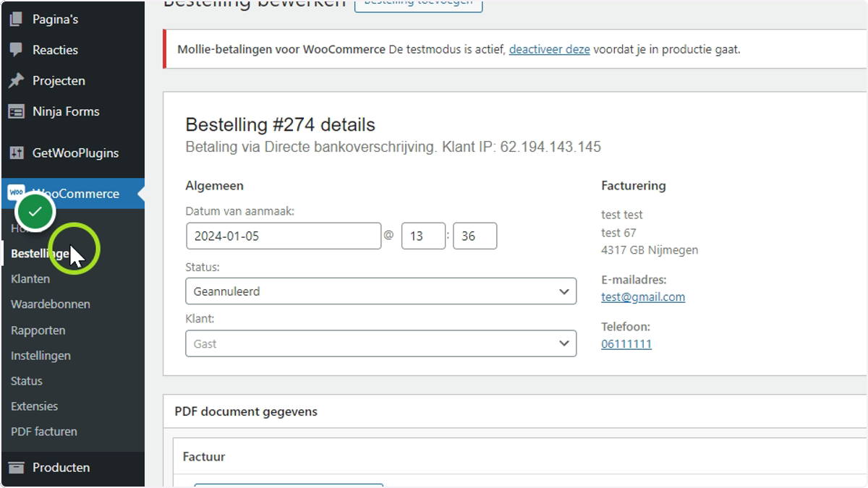Image resolution: width=868 pixels, height=488 pixels.
Task: Click the WooCommerce logo icon
Action: click(16, 193)
